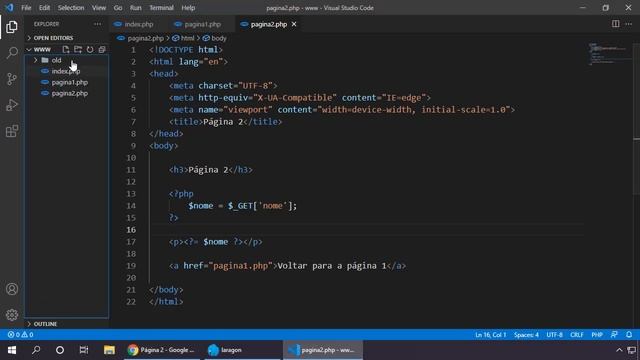Open index.php in the file tree

click(67, 71)
